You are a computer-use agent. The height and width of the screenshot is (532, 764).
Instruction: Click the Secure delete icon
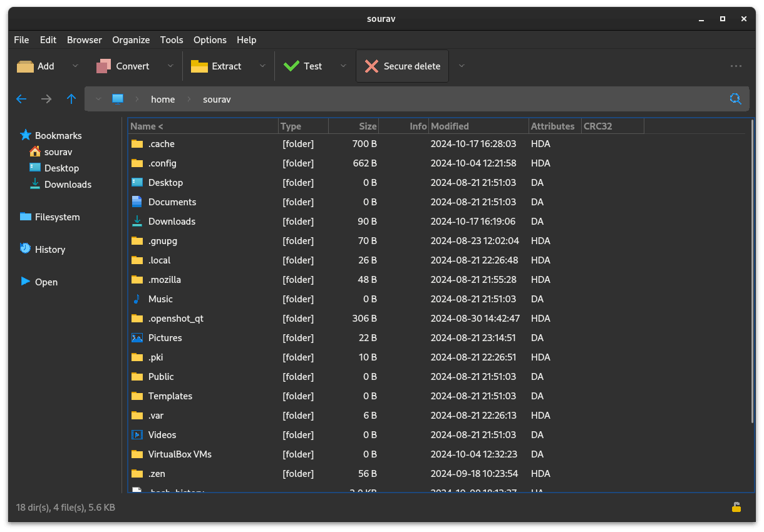point(372,66)
